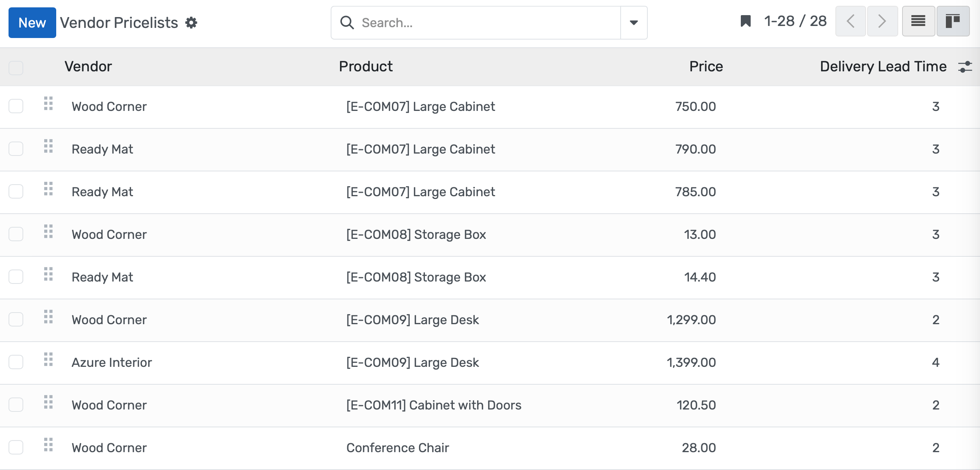Open the settings gear next to Vendor Pricelists
This screenshot has width=980, height=470.
click(191, 22)
